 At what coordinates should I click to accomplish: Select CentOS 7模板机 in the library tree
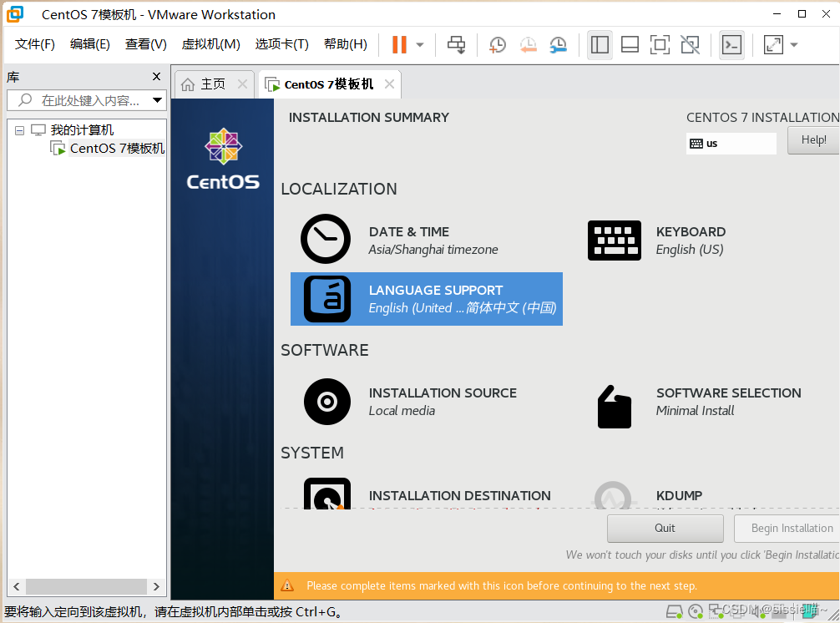pyautogui.click(x=117, y=148)
